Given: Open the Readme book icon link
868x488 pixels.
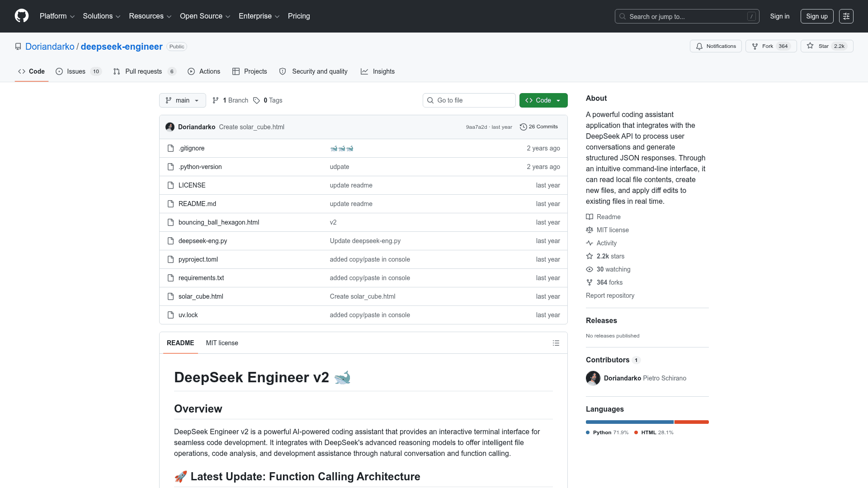Looking at the screenshot, I should tap(603, 217).
